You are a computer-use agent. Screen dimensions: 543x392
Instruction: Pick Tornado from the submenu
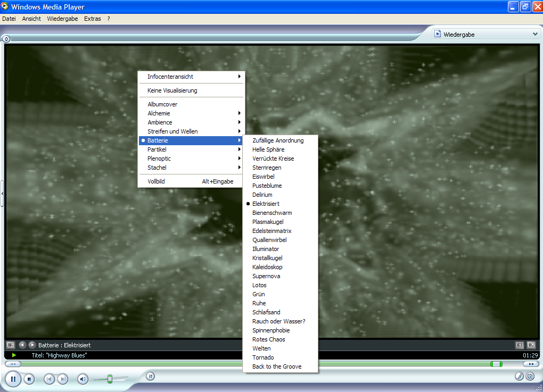point(280,357)
